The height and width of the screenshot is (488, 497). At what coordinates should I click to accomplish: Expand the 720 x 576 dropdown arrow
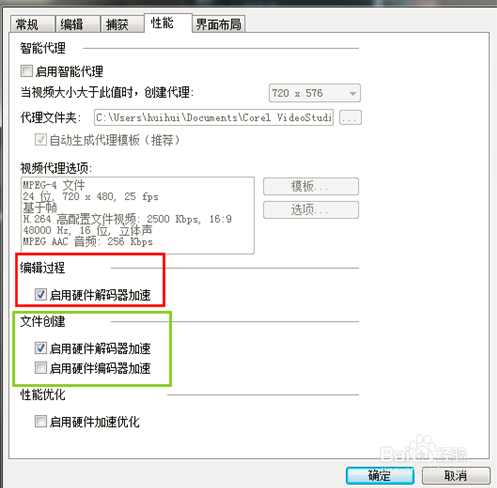click(352, 93)
